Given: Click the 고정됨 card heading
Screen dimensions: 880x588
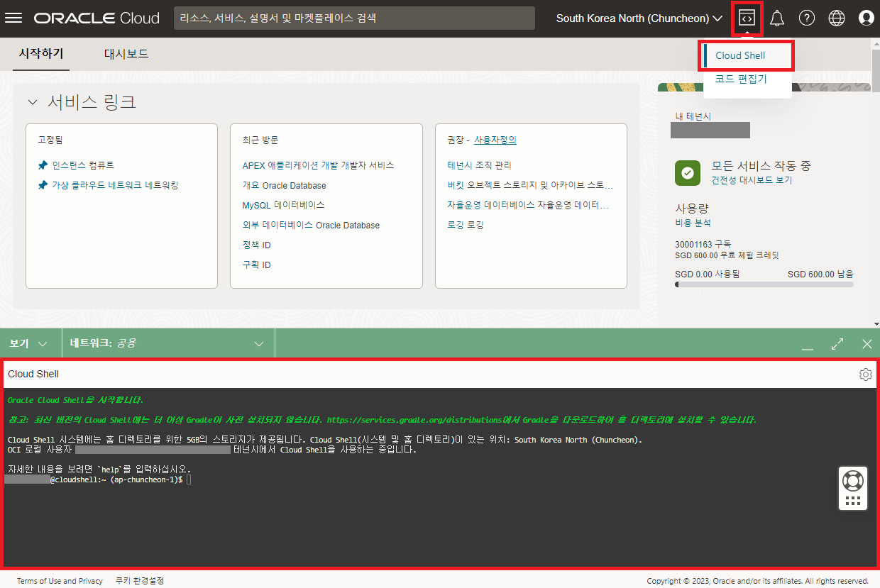Looking at the screenshot, I should point(50,140).
